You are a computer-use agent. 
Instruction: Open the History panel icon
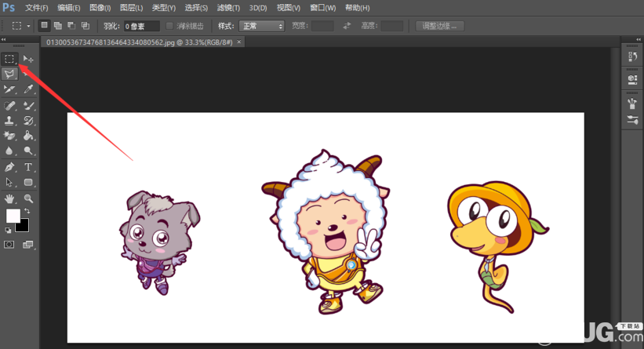pos(632,56)
